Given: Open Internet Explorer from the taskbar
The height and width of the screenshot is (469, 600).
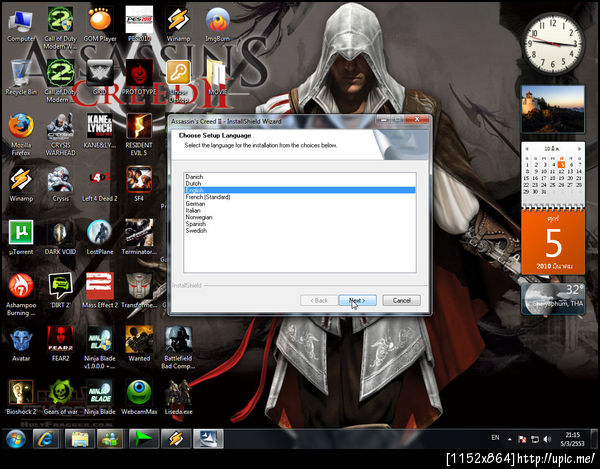Looking at the screenshot, I should [46, 439].
